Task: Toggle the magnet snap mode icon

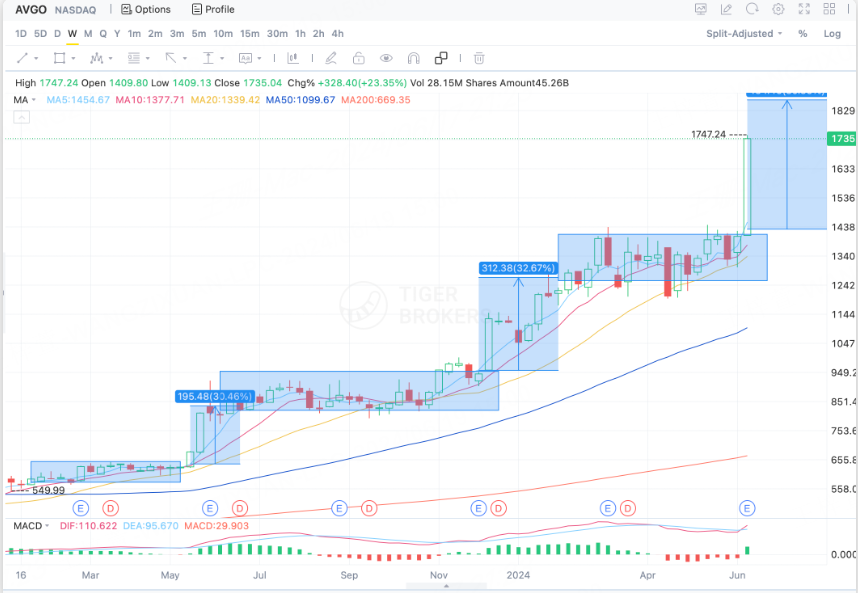Action: [x=414, y=58]
